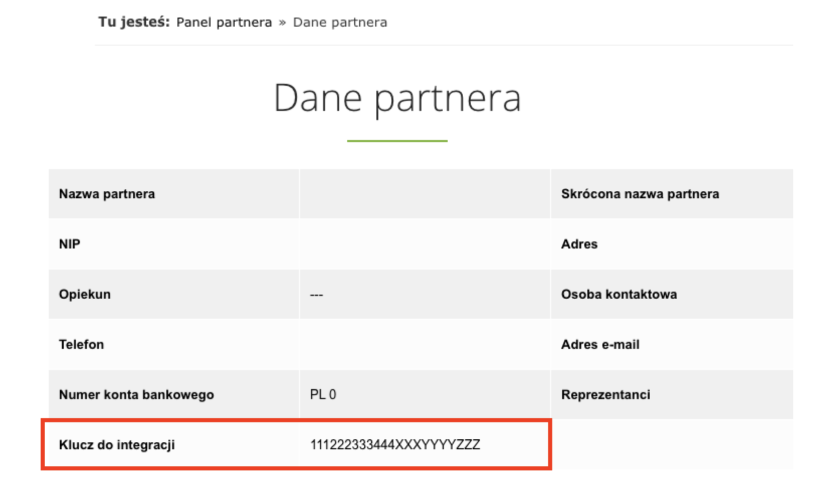Select the Opiekun value dashes
Viewport: 826px width, 504px height.
point(317,295)
